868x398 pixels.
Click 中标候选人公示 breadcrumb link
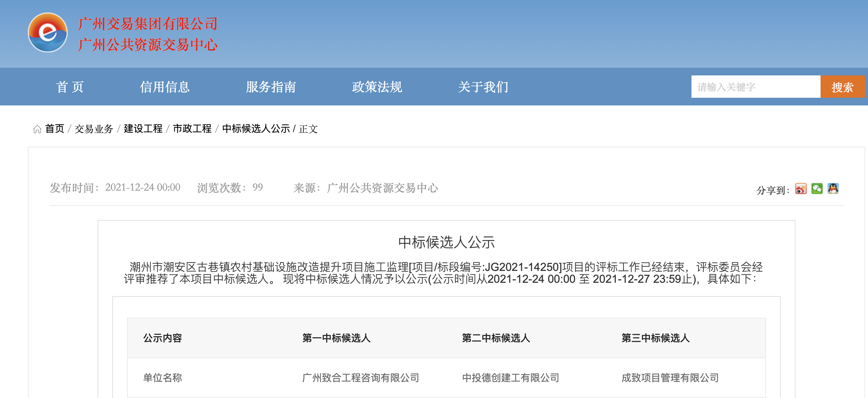[256, 129]
